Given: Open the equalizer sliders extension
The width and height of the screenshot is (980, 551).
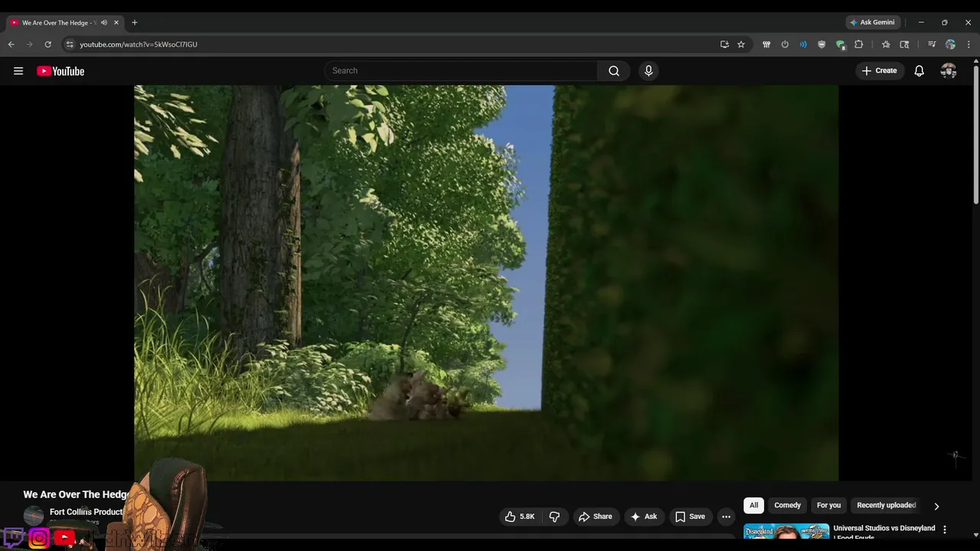Looking at the screenshot, I should (766, 44).
